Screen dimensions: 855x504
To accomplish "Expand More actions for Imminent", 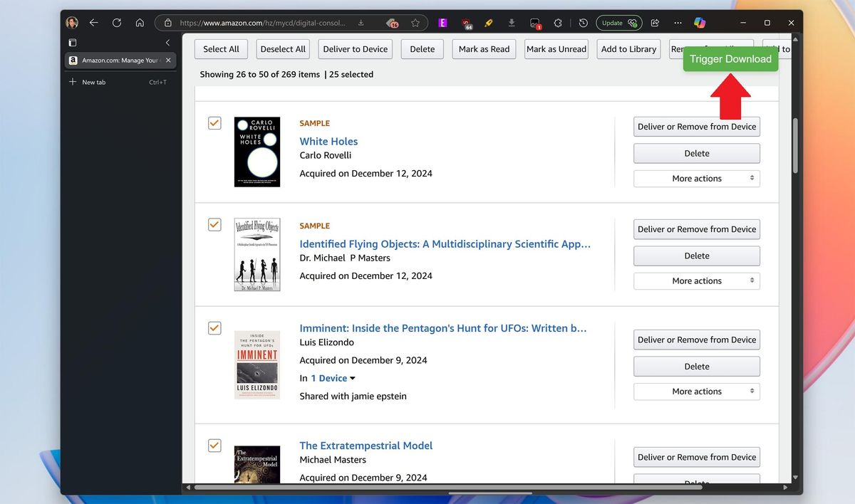I will tap(697, 392).
